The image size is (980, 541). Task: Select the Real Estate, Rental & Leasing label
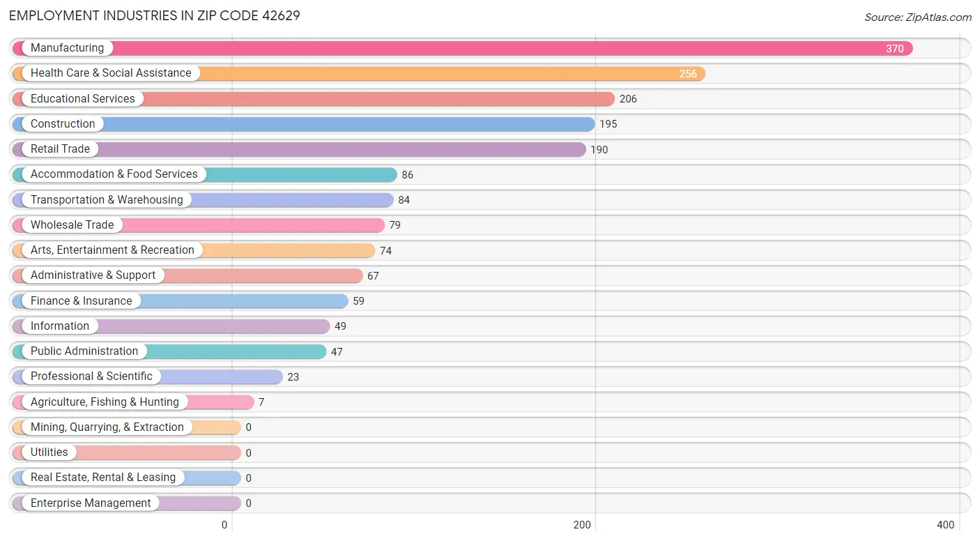click(x=103, y=478)
